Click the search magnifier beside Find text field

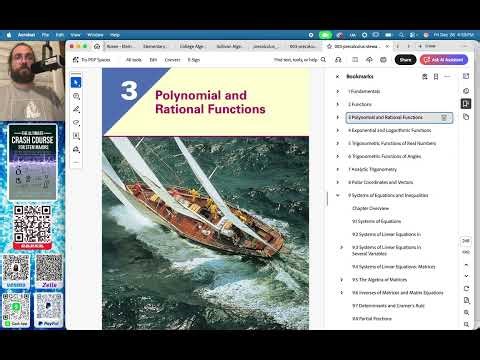323,60
